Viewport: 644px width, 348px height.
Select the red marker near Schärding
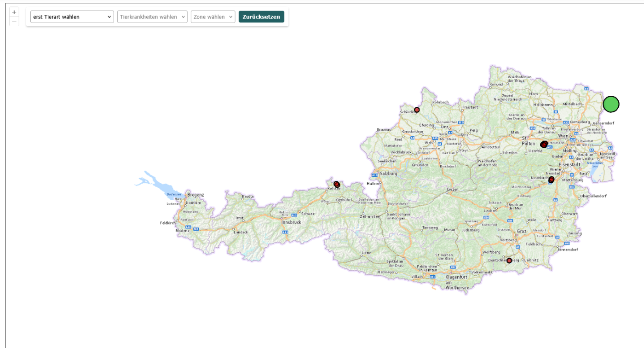pyautogui.click(x=417, y=110)
